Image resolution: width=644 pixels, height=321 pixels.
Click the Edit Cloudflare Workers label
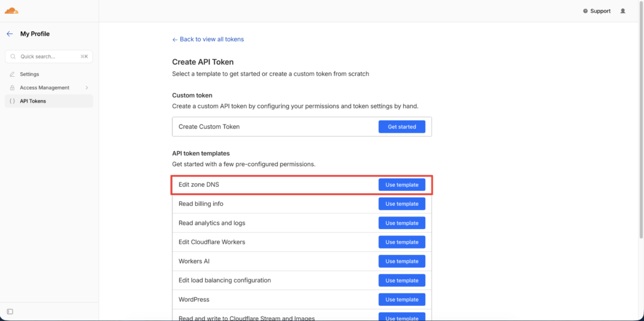click(212, 242)
